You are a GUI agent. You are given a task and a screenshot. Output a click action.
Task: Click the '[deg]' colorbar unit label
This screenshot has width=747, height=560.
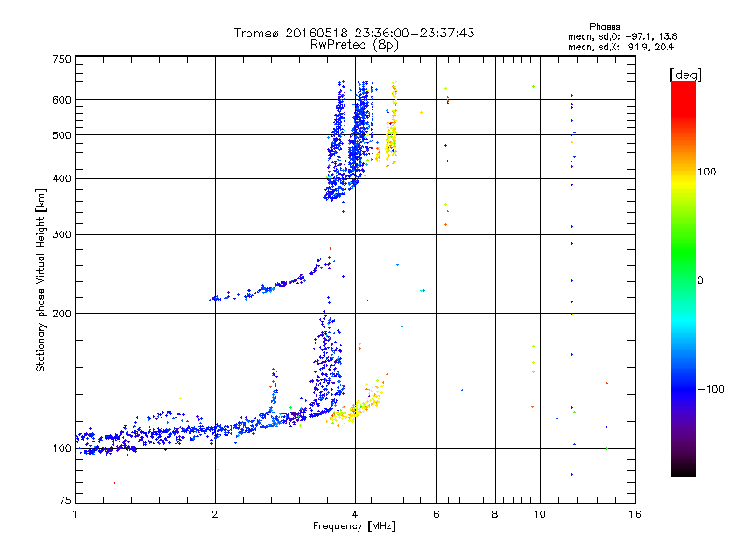pyautogui.click(x=685, y=75)
